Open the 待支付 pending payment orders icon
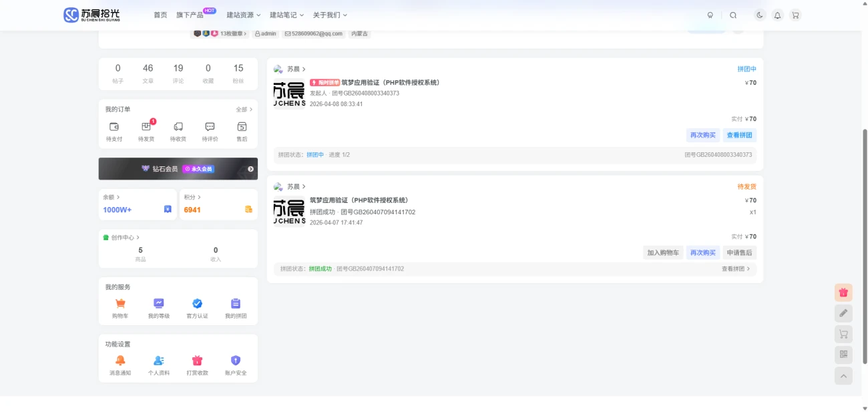 pos(114,127)
